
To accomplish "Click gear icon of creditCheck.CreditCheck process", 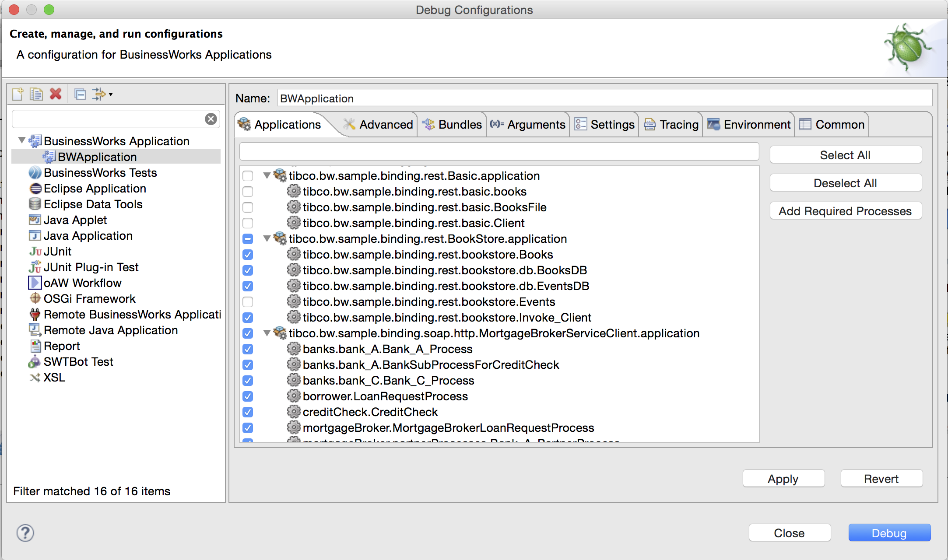I will point(294,412).
